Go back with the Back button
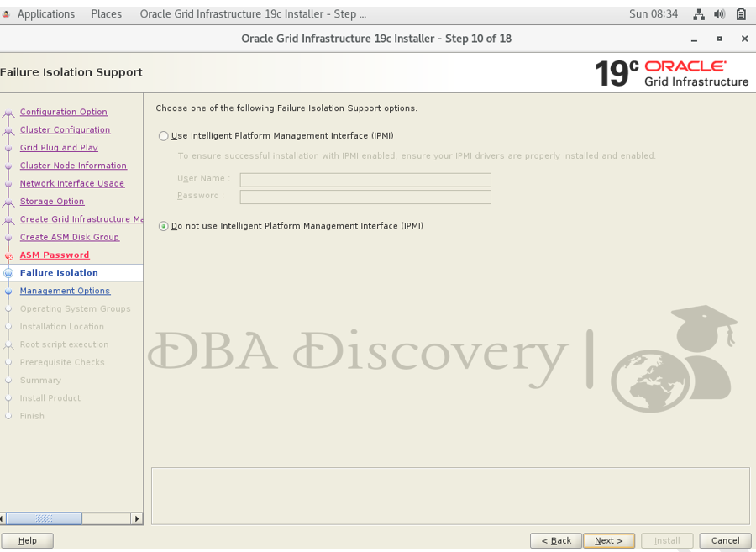This screenshot has height=552, width=756. (x=556, y=540)
